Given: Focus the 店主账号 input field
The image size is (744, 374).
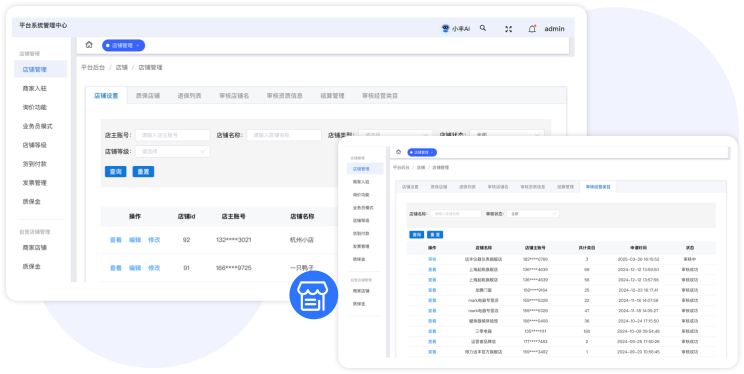Looking at the screenshot, I should click(x=173, y=135).
